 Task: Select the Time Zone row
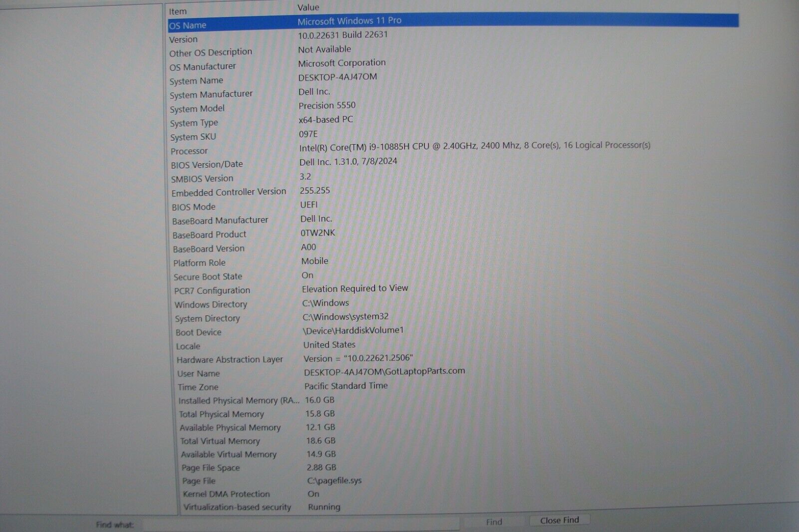pyautogui.click(x=198, y=387)
